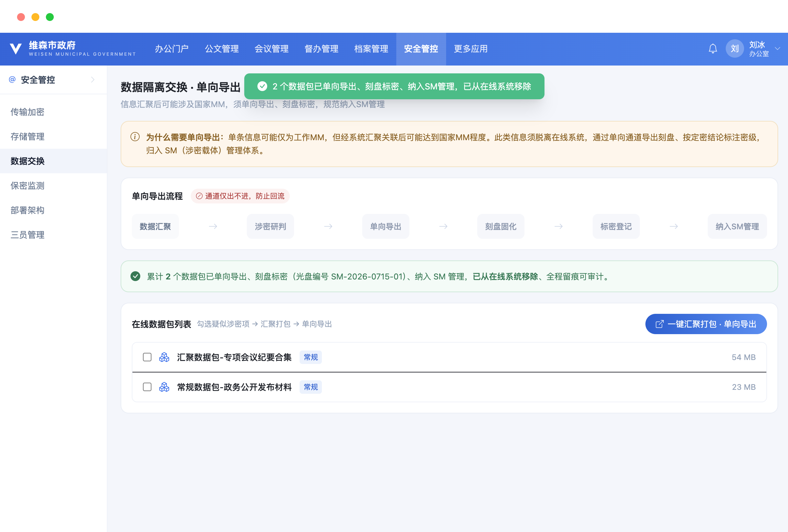Click the macOS red close button
The width and height of the screenshot is (788, 532).
pos(21,17)
